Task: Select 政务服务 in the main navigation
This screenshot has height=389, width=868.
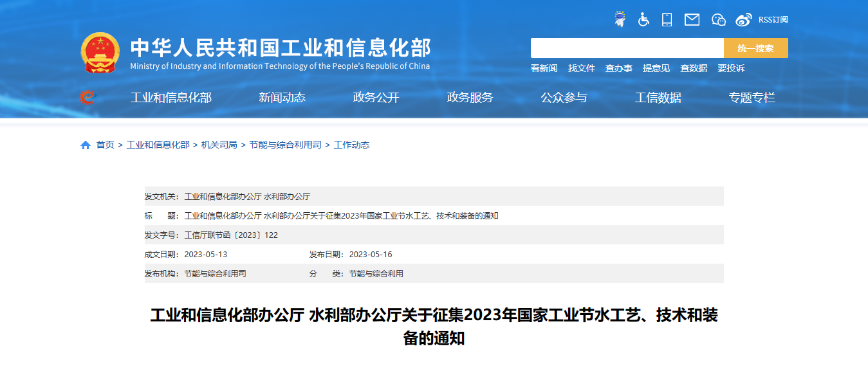Action: 470,98
